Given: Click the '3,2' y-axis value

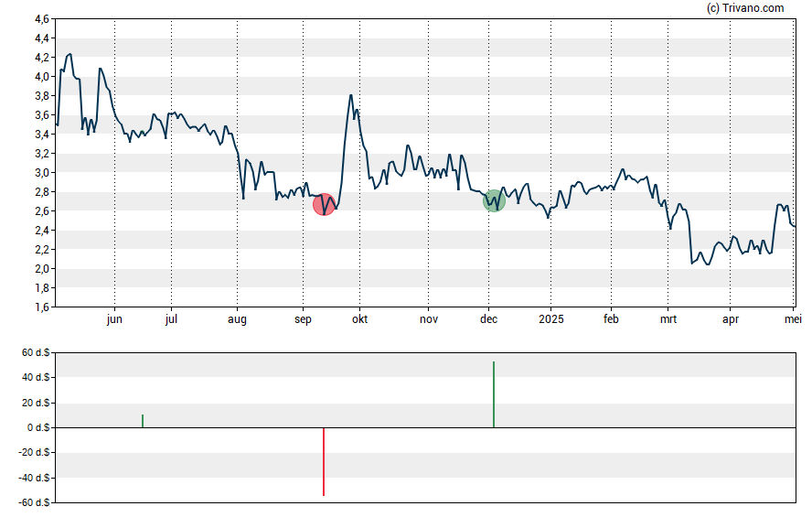Looking at the screenshot, I should (42, 154).
